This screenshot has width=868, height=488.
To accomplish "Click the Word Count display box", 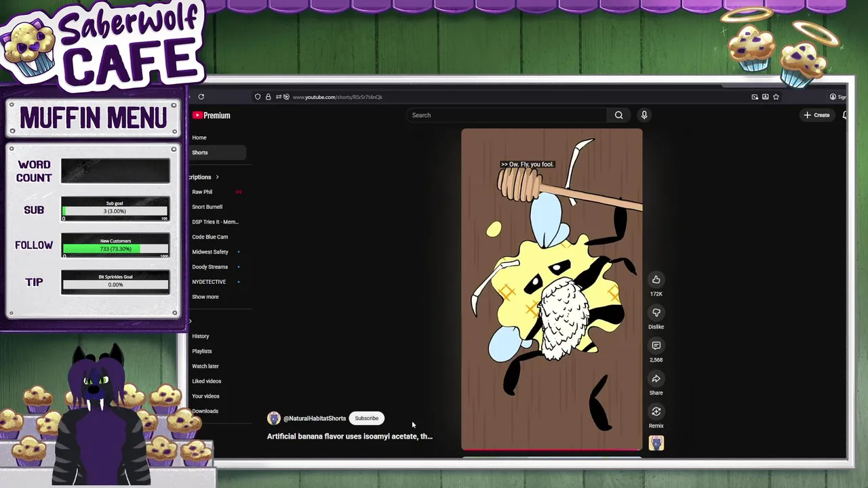I will tap(115, 171).
